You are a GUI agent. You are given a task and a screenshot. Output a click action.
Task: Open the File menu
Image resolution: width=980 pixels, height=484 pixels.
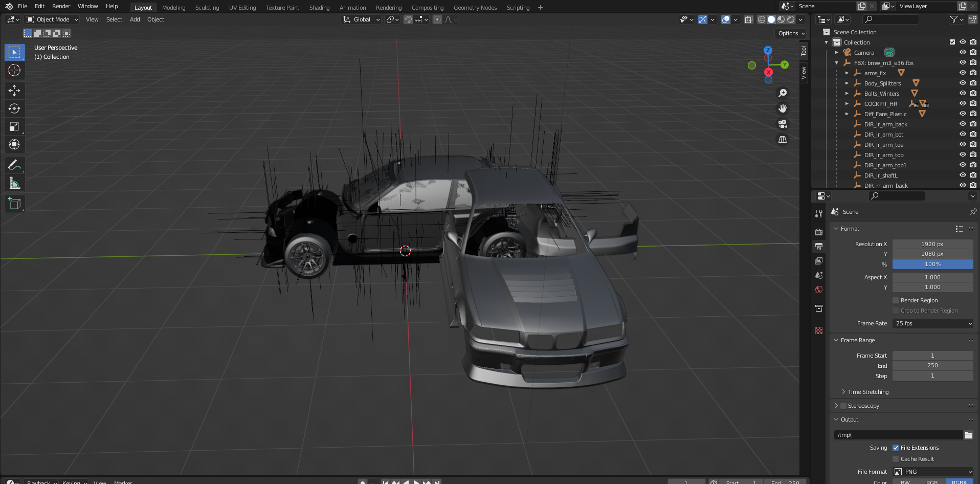click(23, 6)
